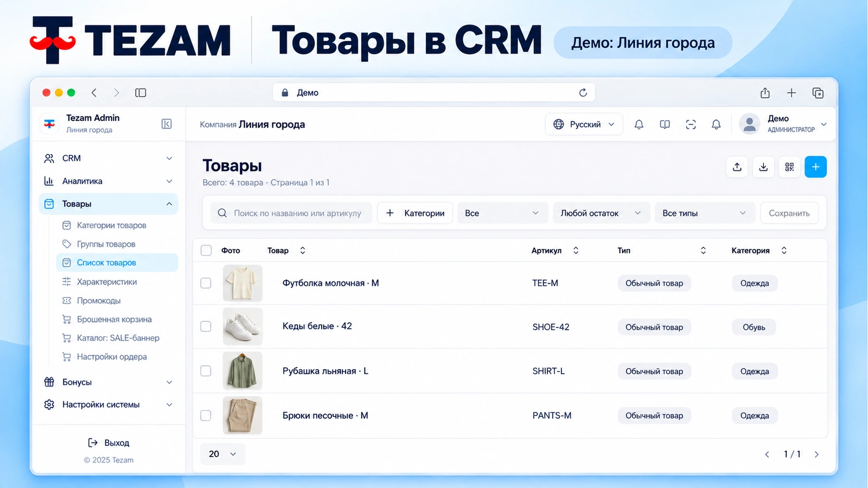
Task: Open the book documentation icon in header
Action: [665, 125]
